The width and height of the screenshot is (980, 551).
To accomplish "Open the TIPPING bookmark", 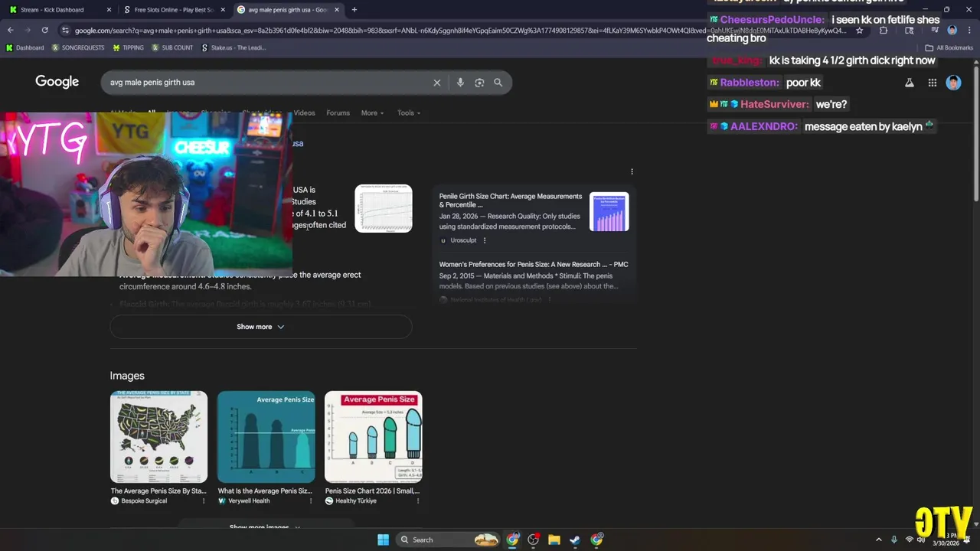I will click(128, 47).
